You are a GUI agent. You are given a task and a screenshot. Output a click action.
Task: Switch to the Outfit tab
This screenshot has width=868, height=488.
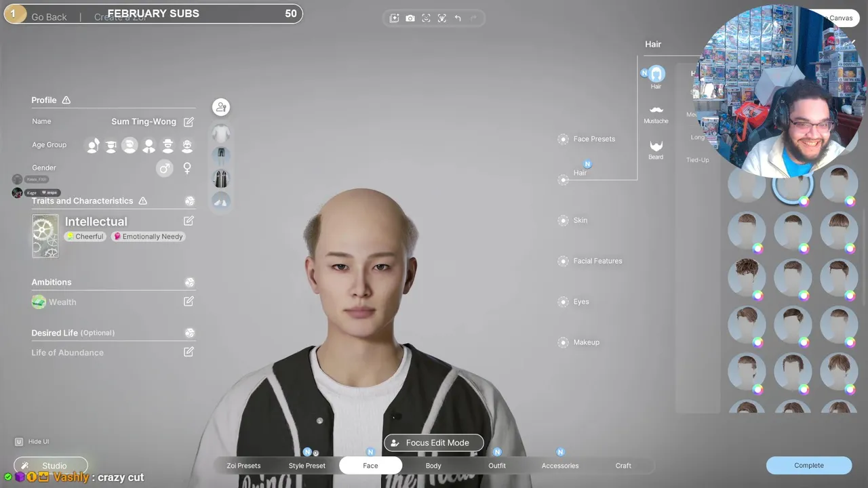(497, 466)
